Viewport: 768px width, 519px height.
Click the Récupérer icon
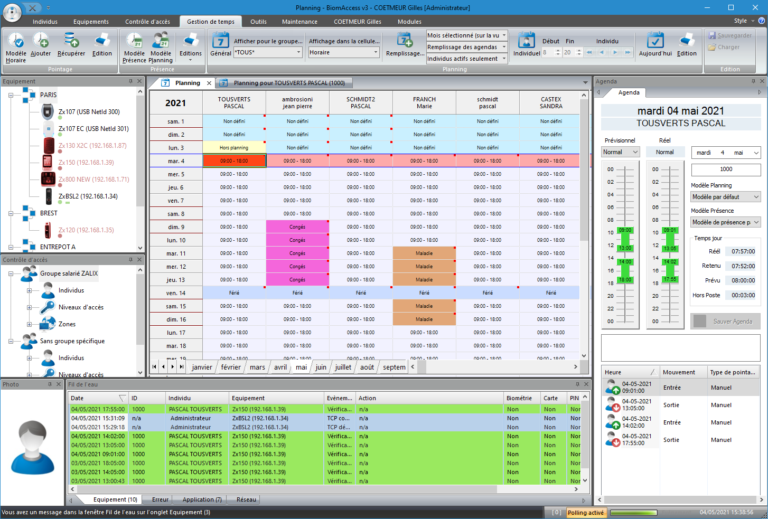71,45
